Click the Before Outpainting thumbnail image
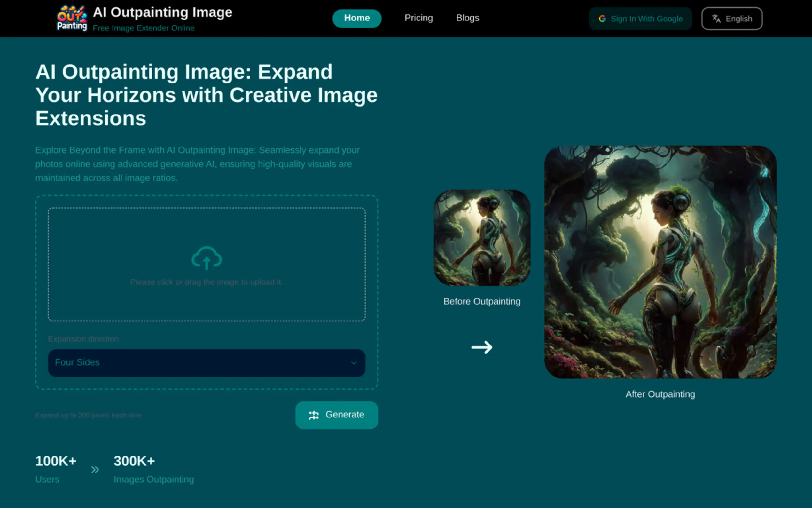Viewport: 812px width, 508px height. click(x=482, y=238)
